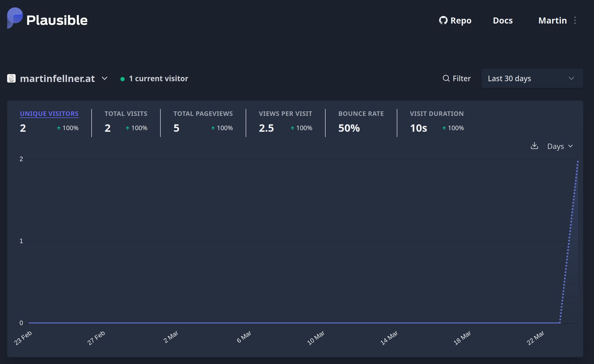Click the chevron in the date range picker
This screenshot has width=594, height=364.
[571, 78]
